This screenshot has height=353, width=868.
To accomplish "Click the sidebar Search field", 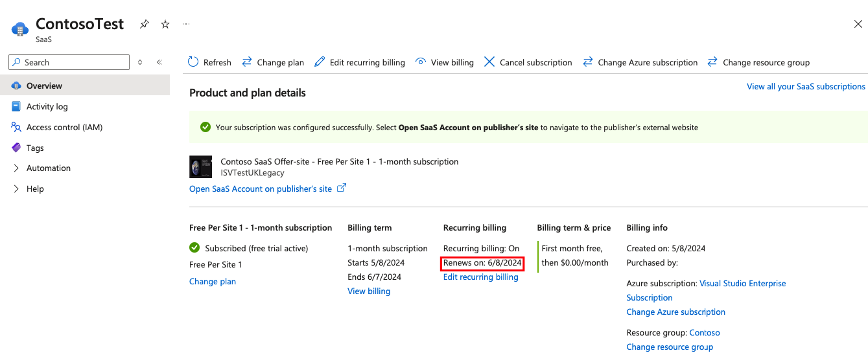I will tap(69, 62).
